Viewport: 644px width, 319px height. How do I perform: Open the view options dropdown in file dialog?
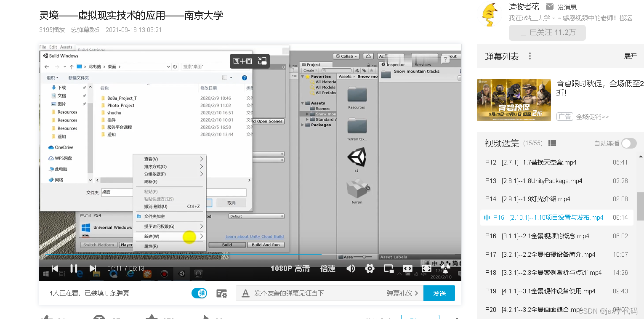pyautogui.click(x=231, y=78)
